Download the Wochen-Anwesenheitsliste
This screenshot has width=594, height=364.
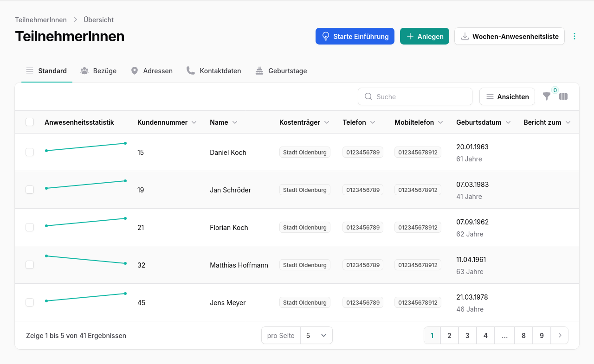(510, 36)
